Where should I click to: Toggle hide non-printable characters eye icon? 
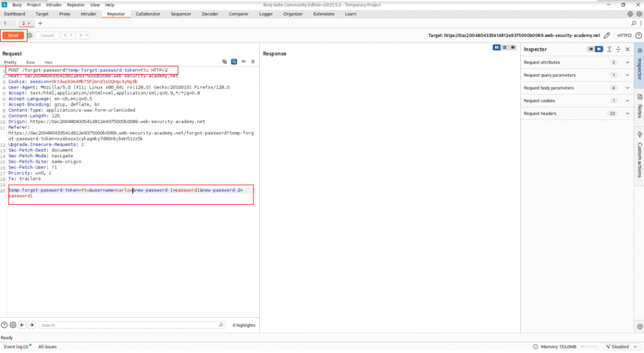[x=225, y=62]
